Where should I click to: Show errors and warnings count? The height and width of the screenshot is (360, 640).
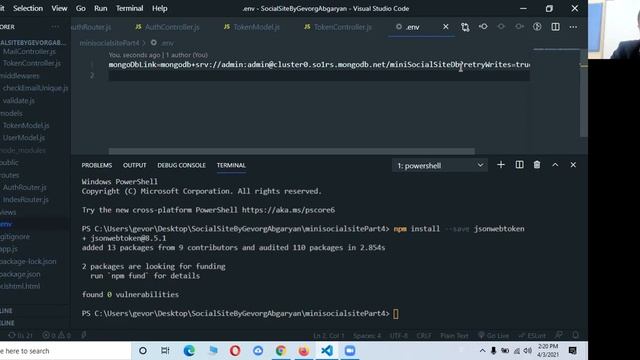[x=57, y=336]
